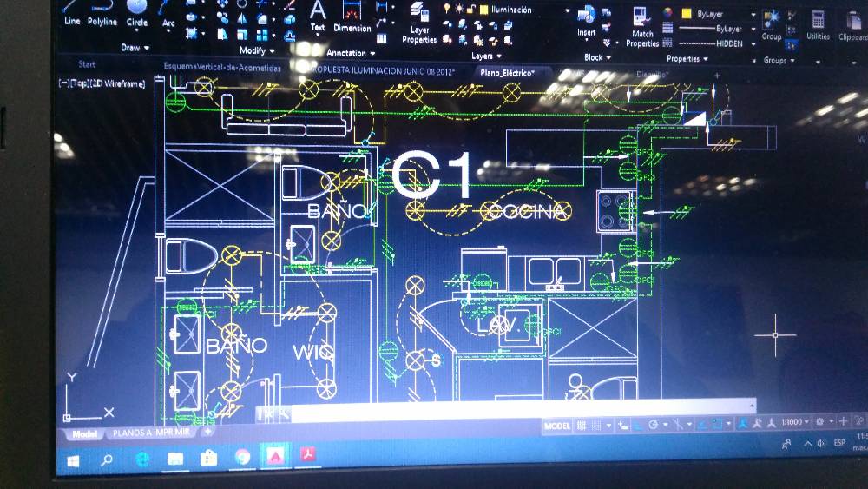Select the Line drawing tool
The image size is (868, 489).
(x=72, y=14)
